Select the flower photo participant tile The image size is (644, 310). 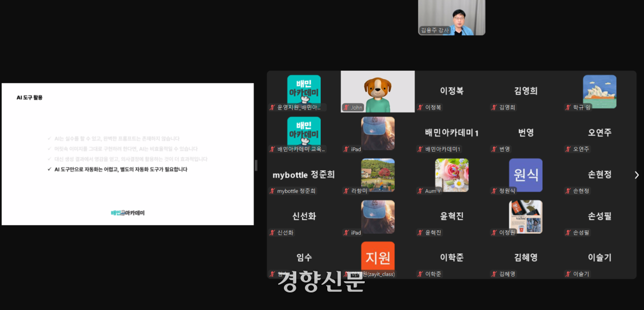coord(451,175)
